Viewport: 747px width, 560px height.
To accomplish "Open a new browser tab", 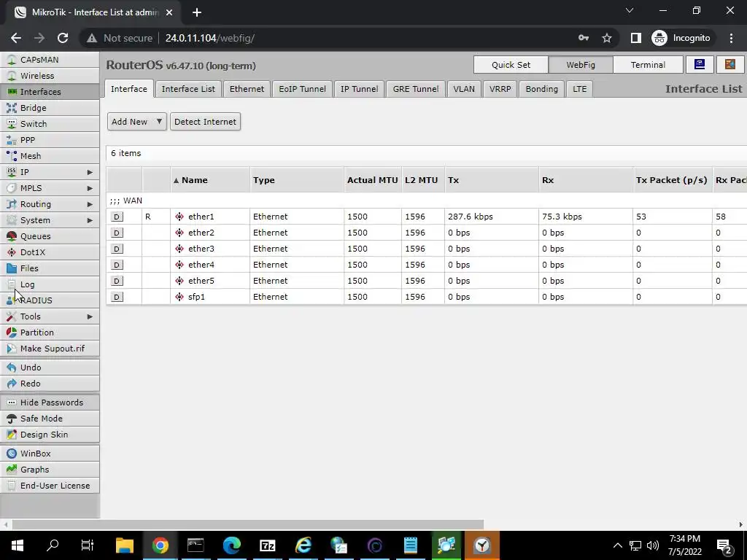I will click(197, 12).
